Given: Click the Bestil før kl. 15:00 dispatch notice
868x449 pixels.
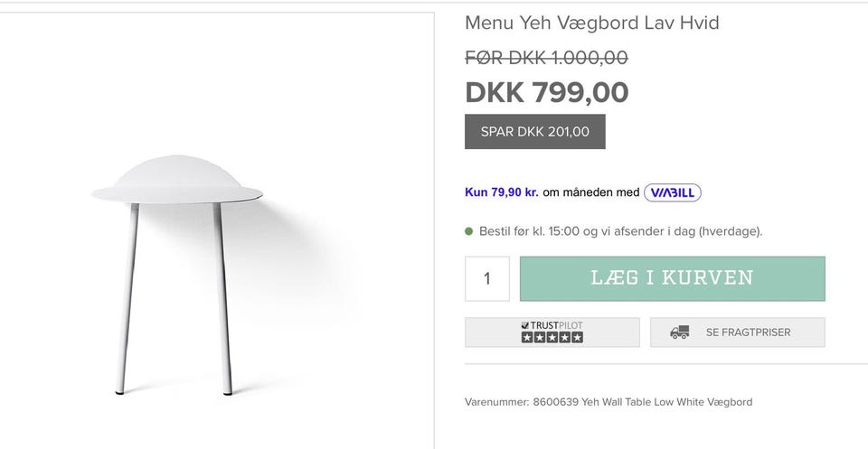Looking at the screenshot, I should [x=620, y=231].
